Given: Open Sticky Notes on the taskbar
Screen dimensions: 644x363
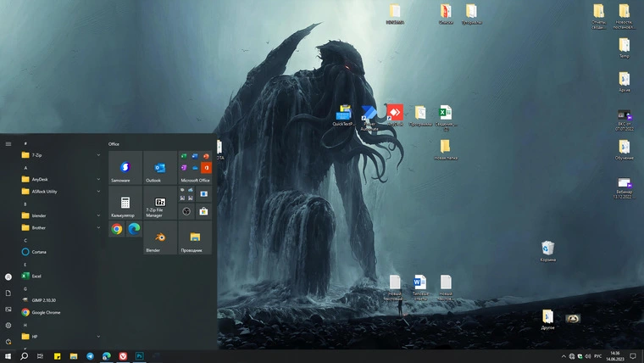Looking at the screenshot, I should point(57,356).
